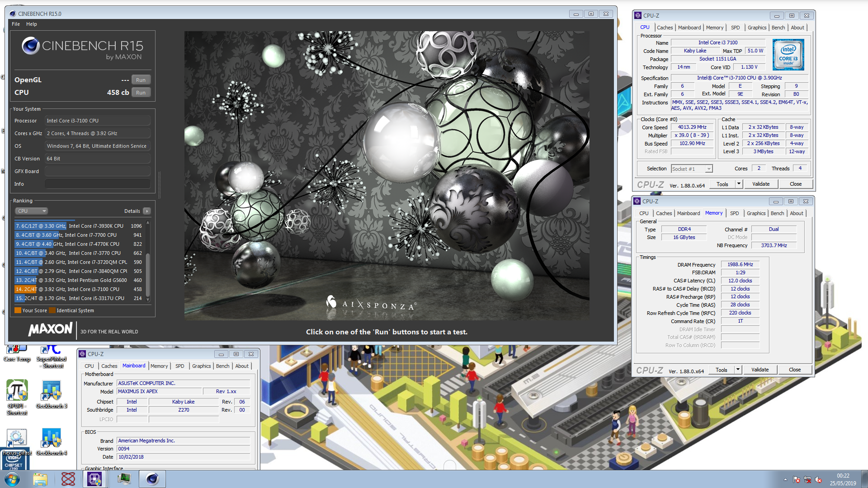Image resolution: width=868 pixels, height=488 pixels.
Task: Click the network tray icon
Action: (x=807, y=480)
